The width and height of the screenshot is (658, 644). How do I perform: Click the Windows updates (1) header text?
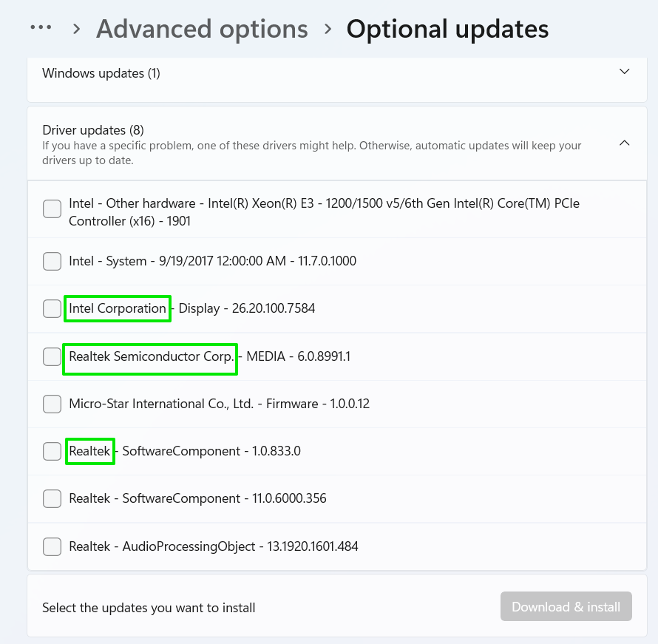(x=101, y=73)
